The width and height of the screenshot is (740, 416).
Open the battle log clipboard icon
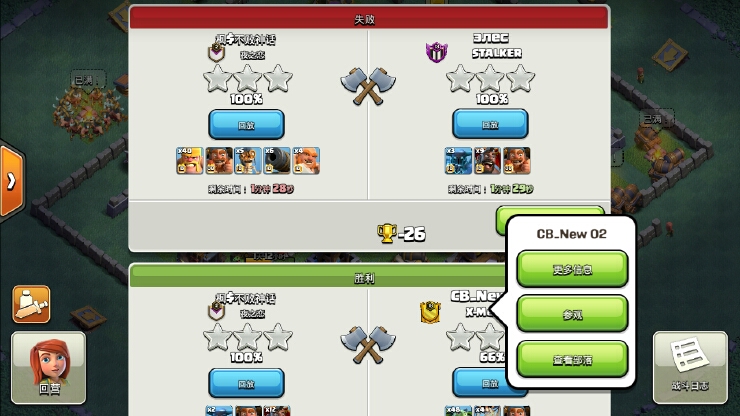pyautogui.click(x=690, y=367)
